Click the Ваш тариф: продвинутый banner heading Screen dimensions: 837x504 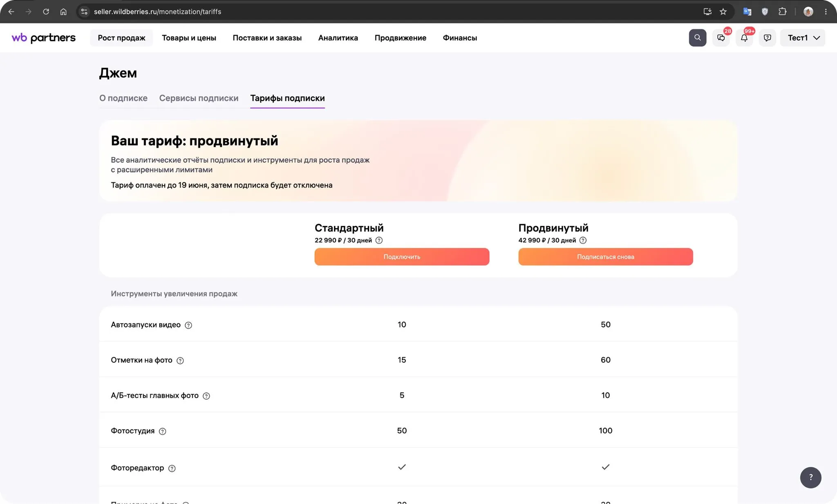(x=195, y=141)
